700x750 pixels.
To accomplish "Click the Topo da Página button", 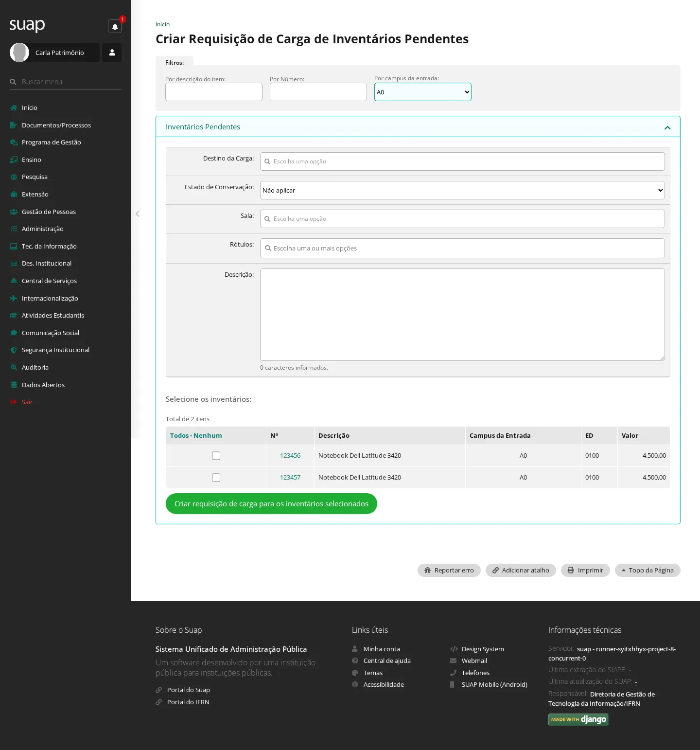I will pos(647,570).
